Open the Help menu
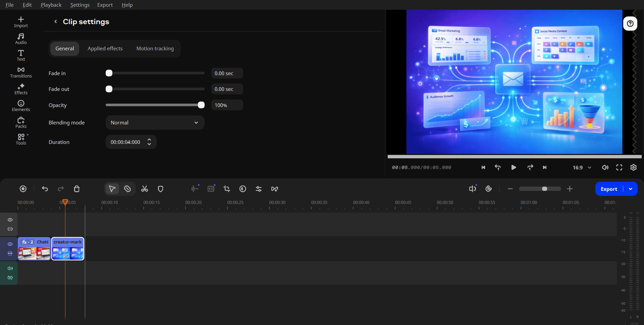Screen dimensions: 644x325 pos(127,5)
